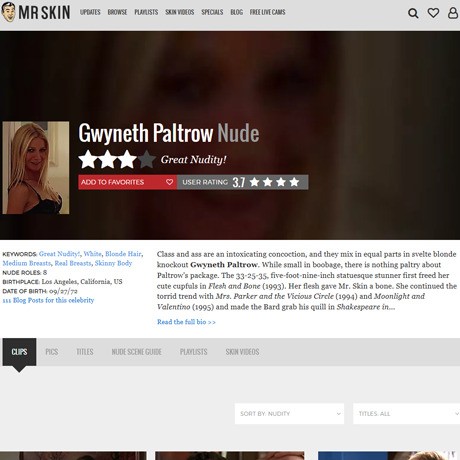The image size is (460, 460).
Task: Open the search magnifier icon
Action: point(413,13)
